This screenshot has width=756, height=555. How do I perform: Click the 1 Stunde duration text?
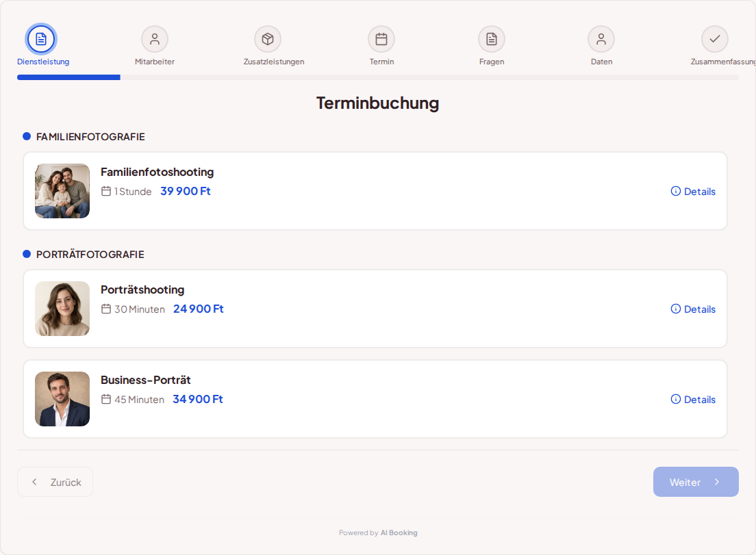tap(133, 192)
